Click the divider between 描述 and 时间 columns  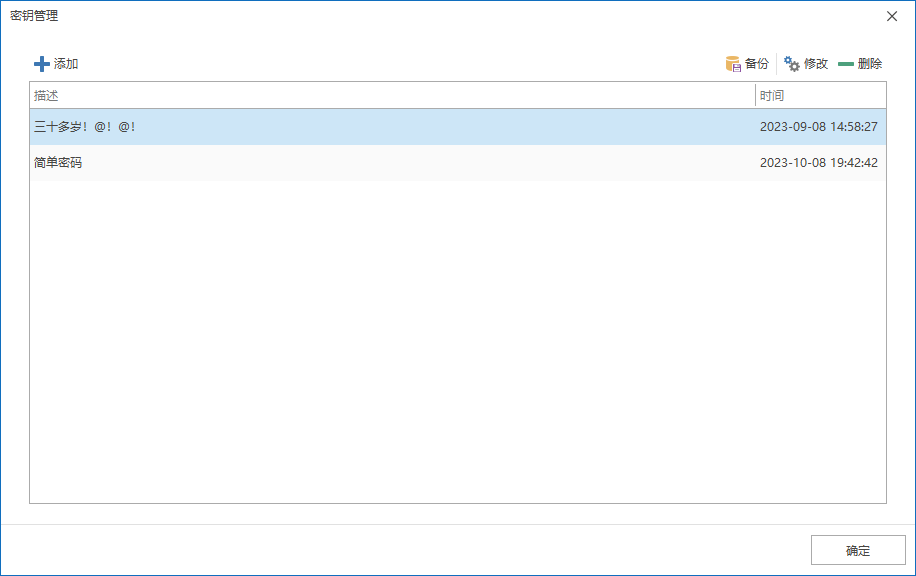click(x=755, y=95)
